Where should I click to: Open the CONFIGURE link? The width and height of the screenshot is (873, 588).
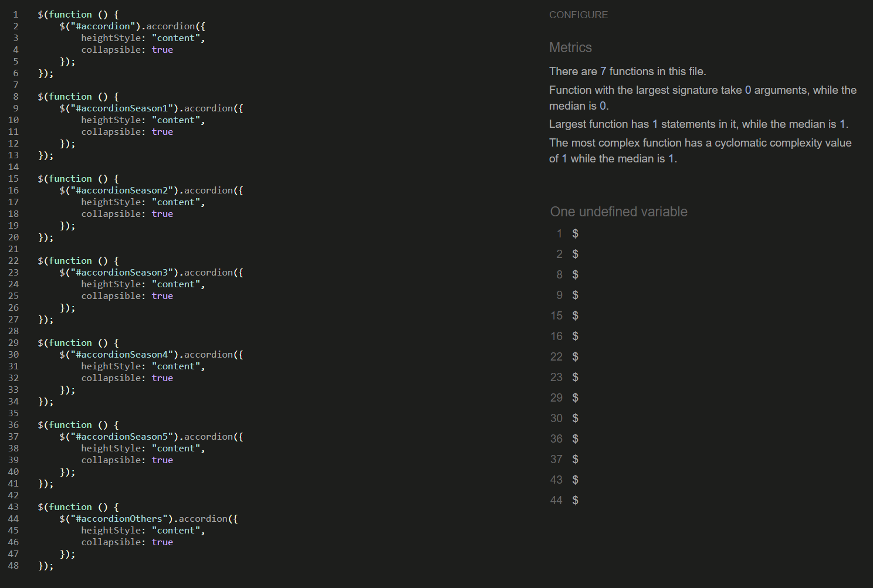coord(578,15)
